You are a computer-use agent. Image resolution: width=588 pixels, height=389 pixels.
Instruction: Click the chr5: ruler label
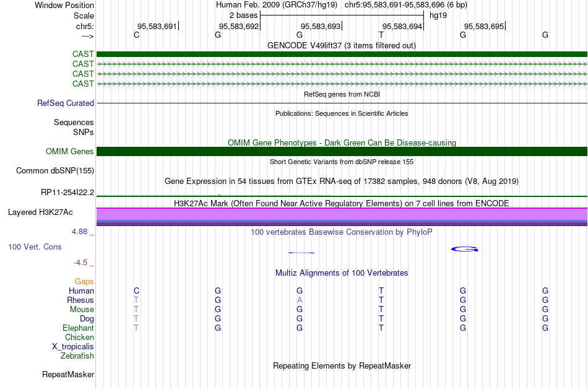coord(85,26)
